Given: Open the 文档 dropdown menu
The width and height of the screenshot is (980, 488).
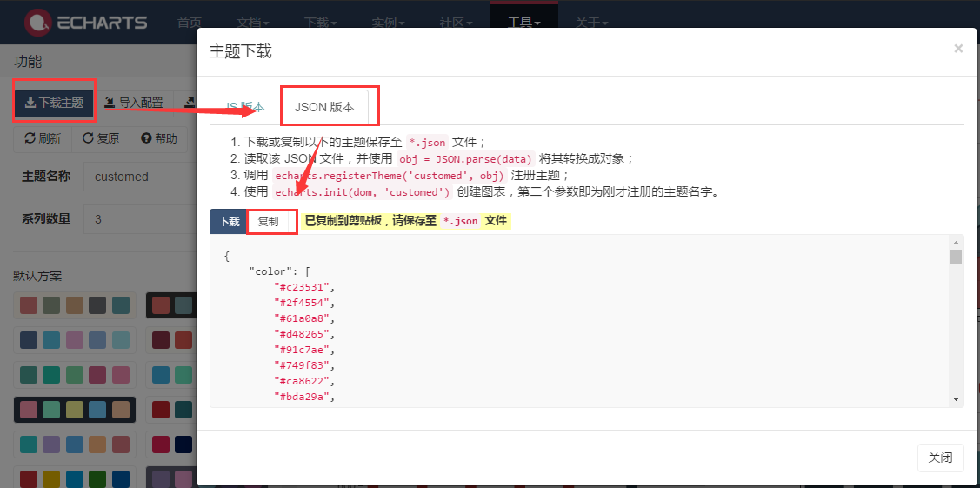Looking at the screenshot, I should [x=253, y=23].
